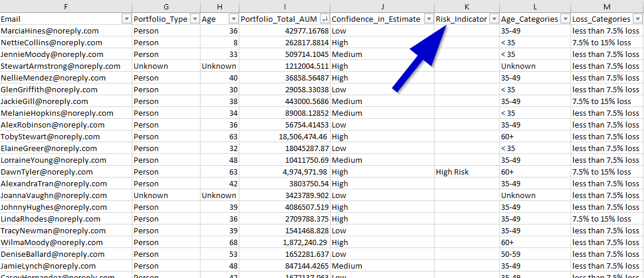
Task: Select column F header
Action: 66,6
